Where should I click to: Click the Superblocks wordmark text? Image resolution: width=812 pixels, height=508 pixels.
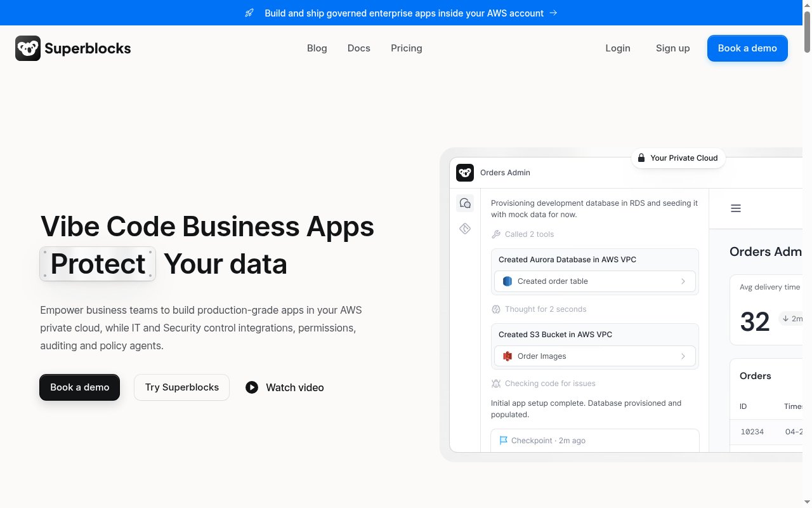[x=88, y=48]
